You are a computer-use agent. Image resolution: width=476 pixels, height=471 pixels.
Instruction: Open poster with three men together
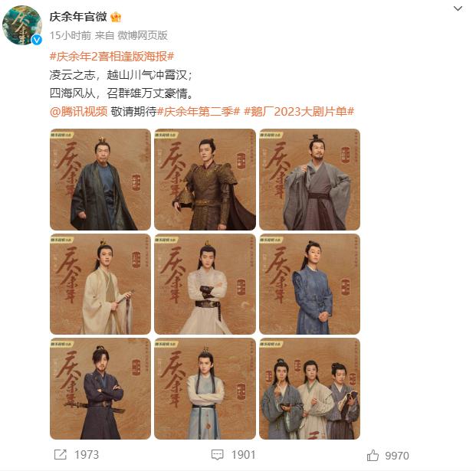click(310, 389)
